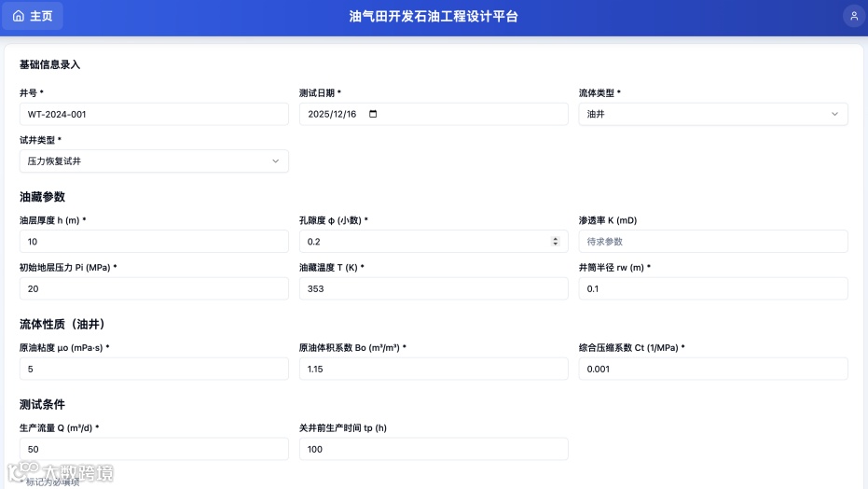
Task: Click the calendar icon in 测试日期
Action: click(373, 114)
